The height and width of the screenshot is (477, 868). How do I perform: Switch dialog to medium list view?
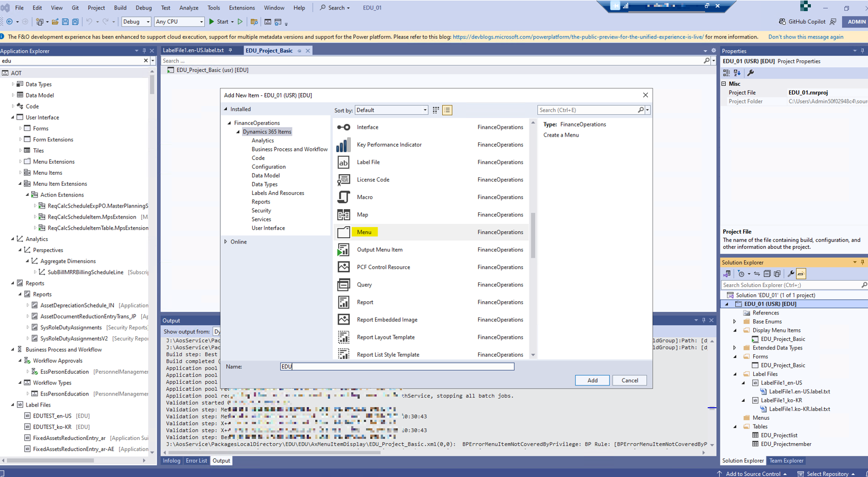447,110
